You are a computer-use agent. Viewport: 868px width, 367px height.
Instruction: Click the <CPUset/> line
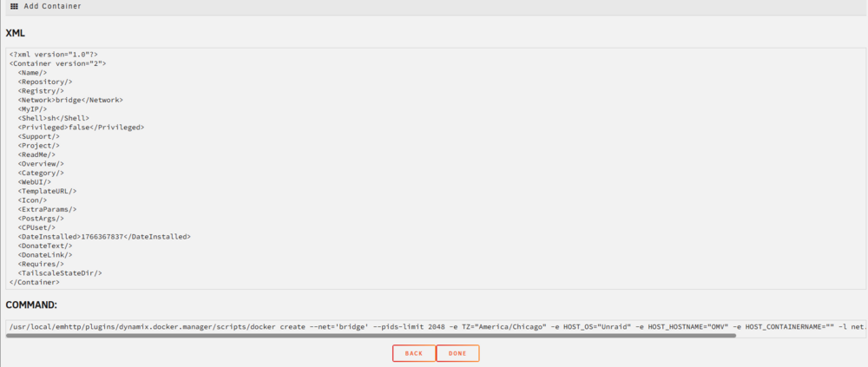[36, 227]
